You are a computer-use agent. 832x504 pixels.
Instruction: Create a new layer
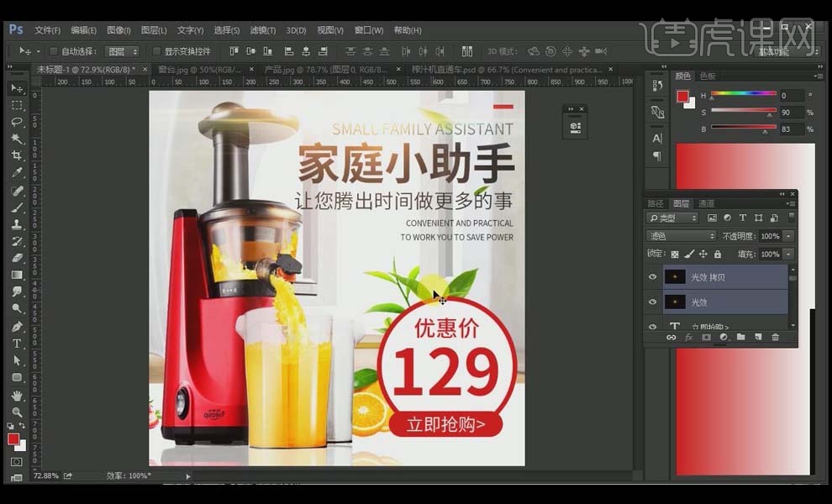click(758, 338)
